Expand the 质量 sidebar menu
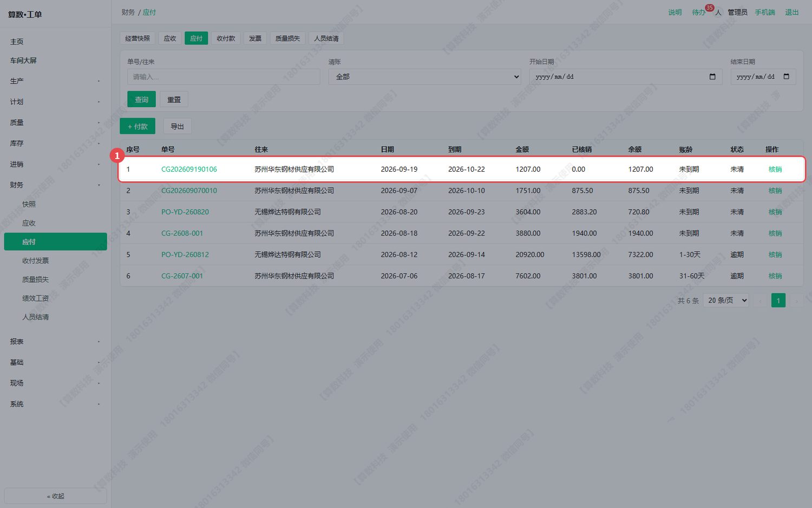812x508 pixels. tap(55, 123)
